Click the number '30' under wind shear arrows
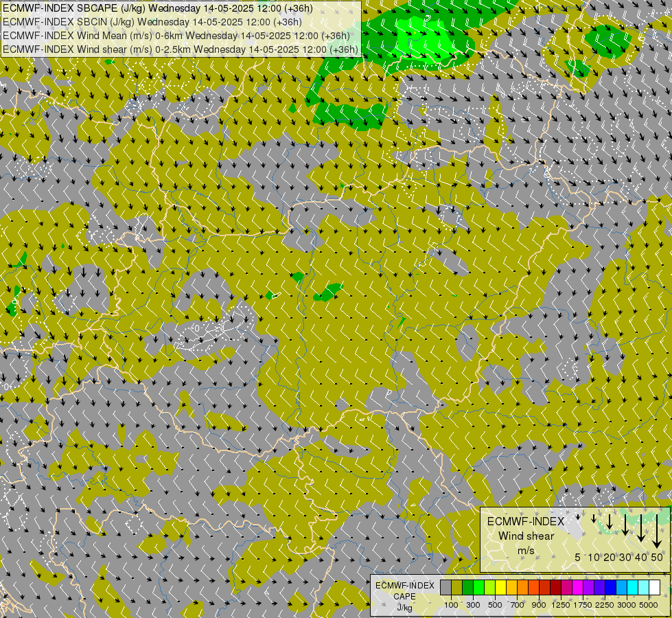Image resolution: width=672 pixels, height=618 pixels. pyautogui.click(x=625, y=557)
